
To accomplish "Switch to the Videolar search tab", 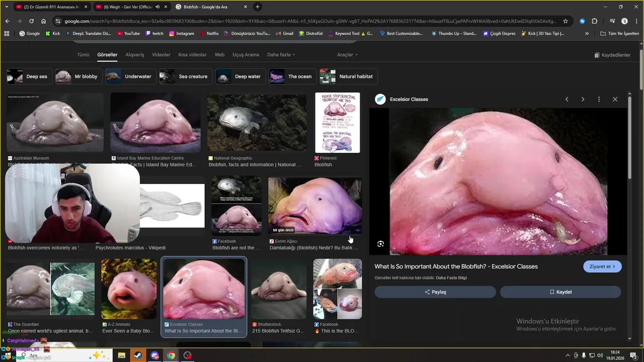I will (161, 54).
